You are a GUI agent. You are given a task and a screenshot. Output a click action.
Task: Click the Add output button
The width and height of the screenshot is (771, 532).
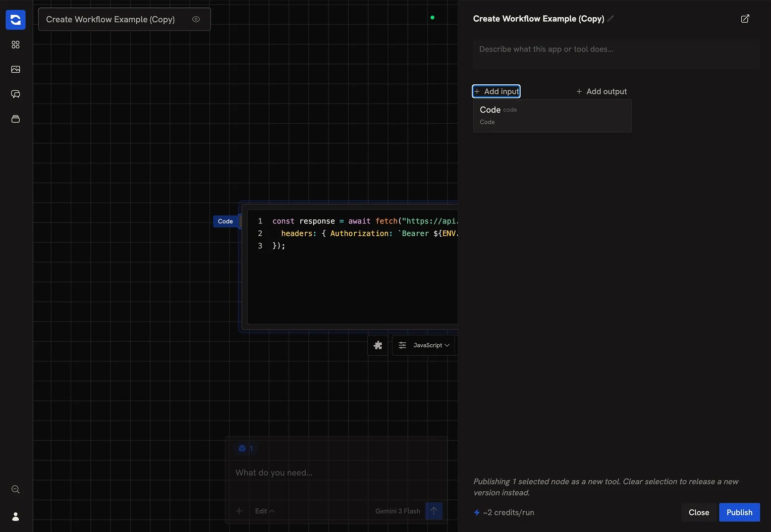pyautogui.click(x=602, y=91)
